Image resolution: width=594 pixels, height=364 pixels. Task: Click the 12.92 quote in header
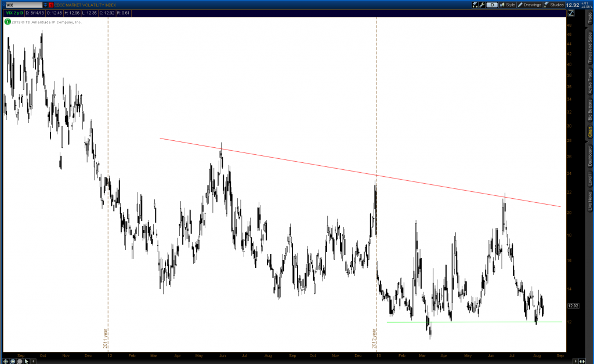pos(573,5)
